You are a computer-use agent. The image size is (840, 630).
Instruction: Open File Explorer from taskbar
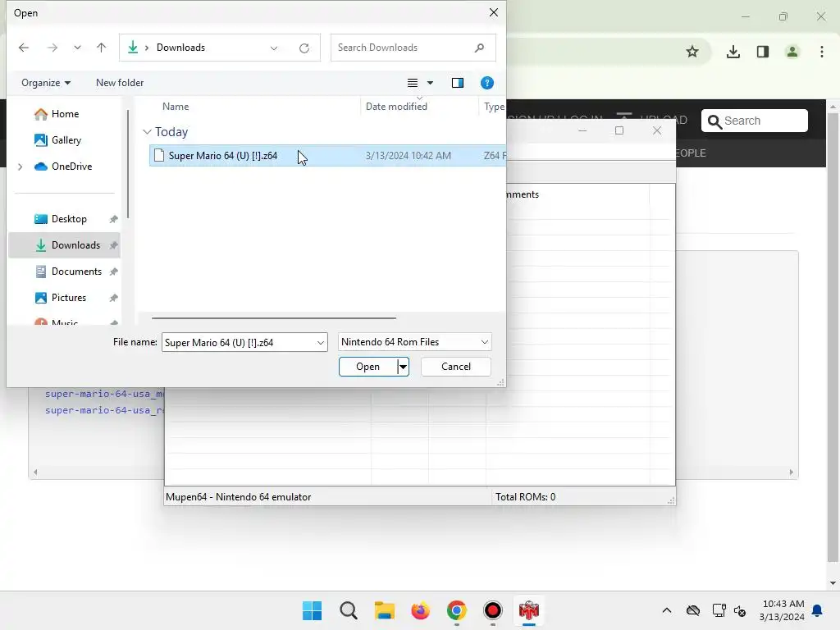click(384, 610)
